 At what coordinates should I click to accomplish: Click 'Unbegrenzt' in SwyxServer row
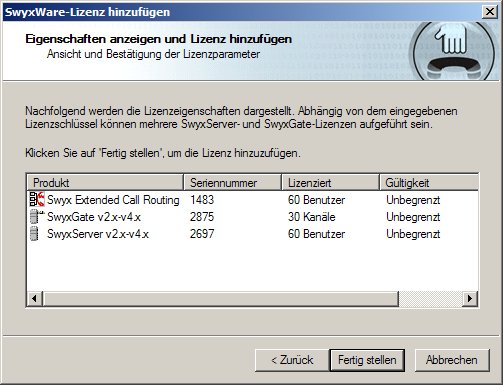pyautogui.click(x=413, y=234)
